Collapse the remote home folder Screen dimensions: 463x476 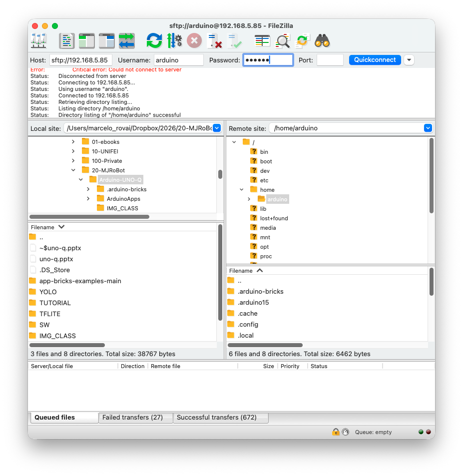point(242,189)
